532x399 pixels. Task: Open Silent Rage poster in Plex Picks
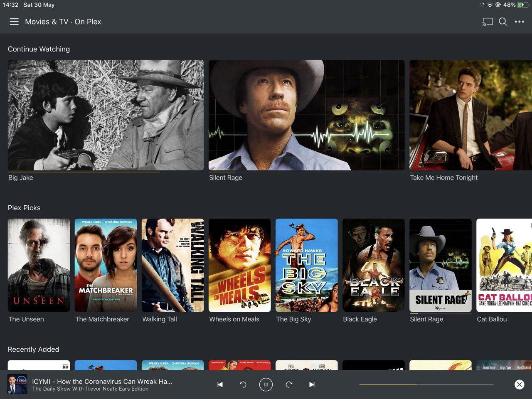click(441, 265)
